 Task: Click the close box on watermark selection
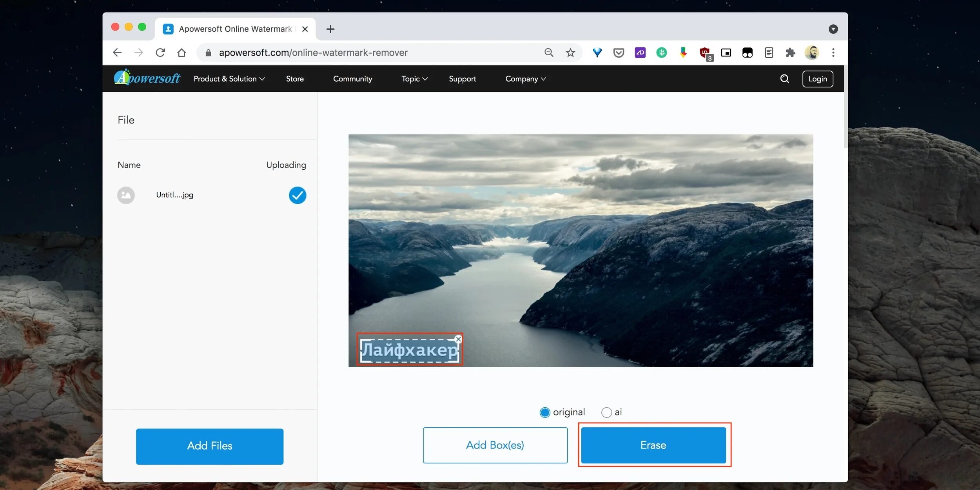pos(457,339)
